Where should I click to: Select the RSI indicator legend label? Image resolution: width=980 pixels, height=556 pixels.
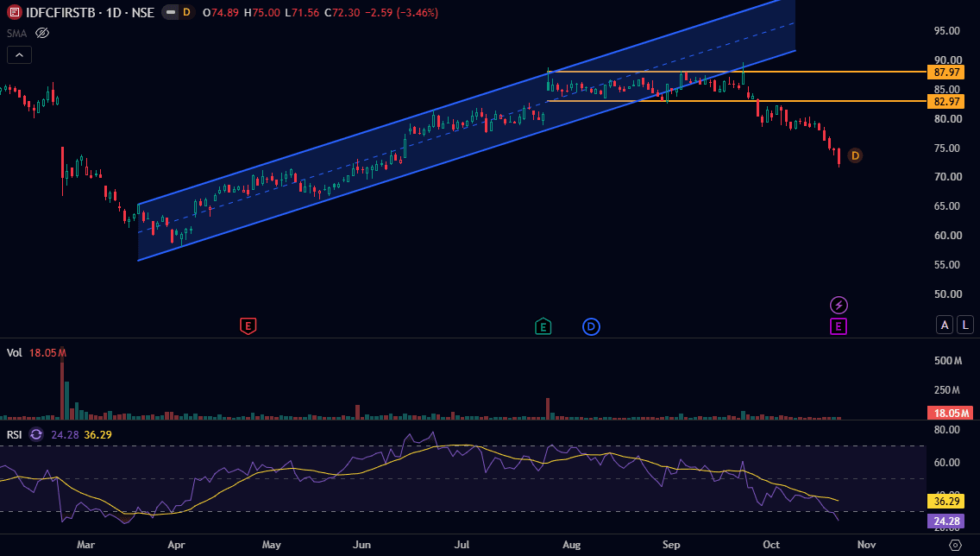(x=15, y=434)
